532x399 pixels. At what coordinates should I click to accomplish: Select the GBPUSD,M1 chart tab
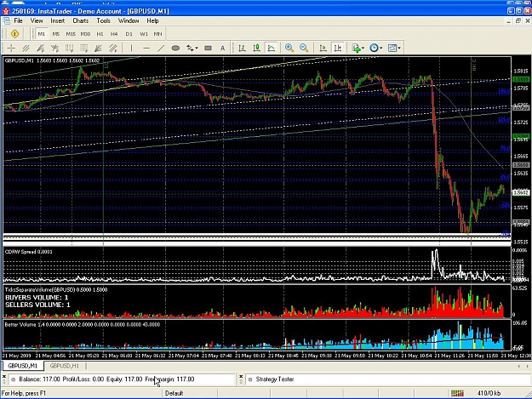pos(23,366)
